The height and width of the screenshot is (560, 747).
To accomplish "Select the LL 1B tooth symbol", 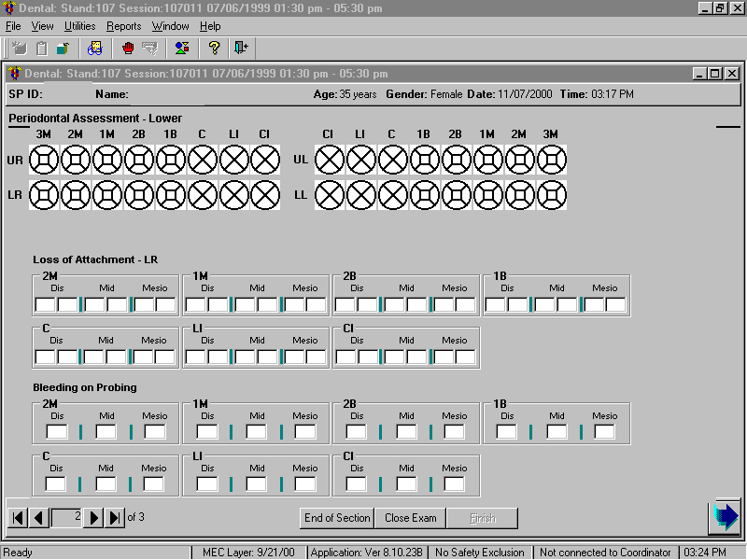I will tap(424, 195).
